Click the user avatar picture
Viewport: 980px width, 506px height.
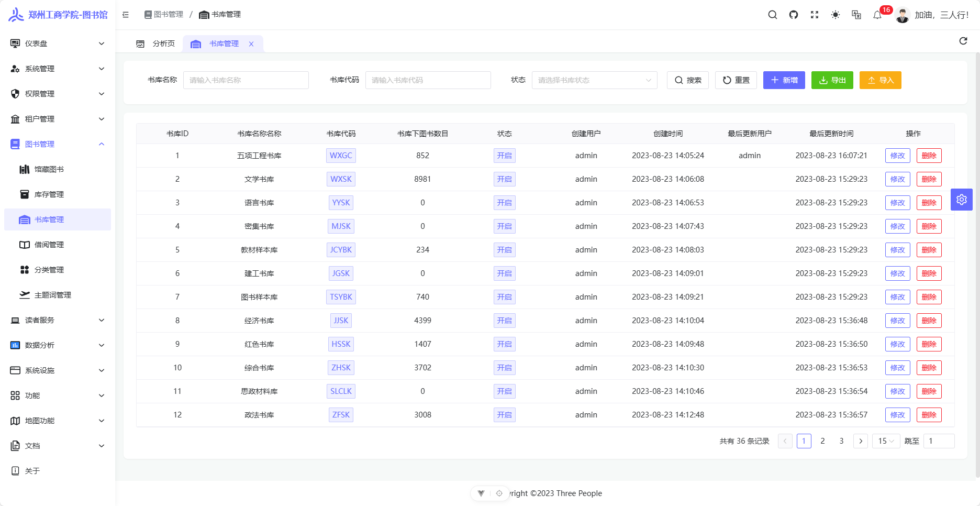click(x=903, y=15)
